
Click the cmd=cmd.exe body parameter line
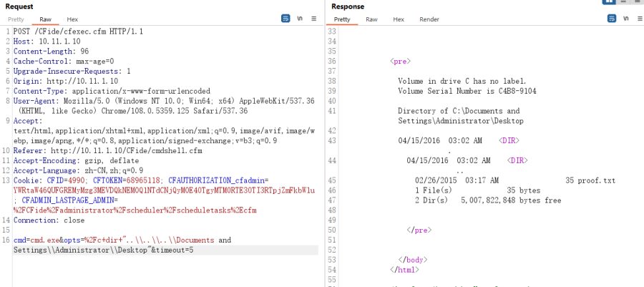tap(122, 240)
